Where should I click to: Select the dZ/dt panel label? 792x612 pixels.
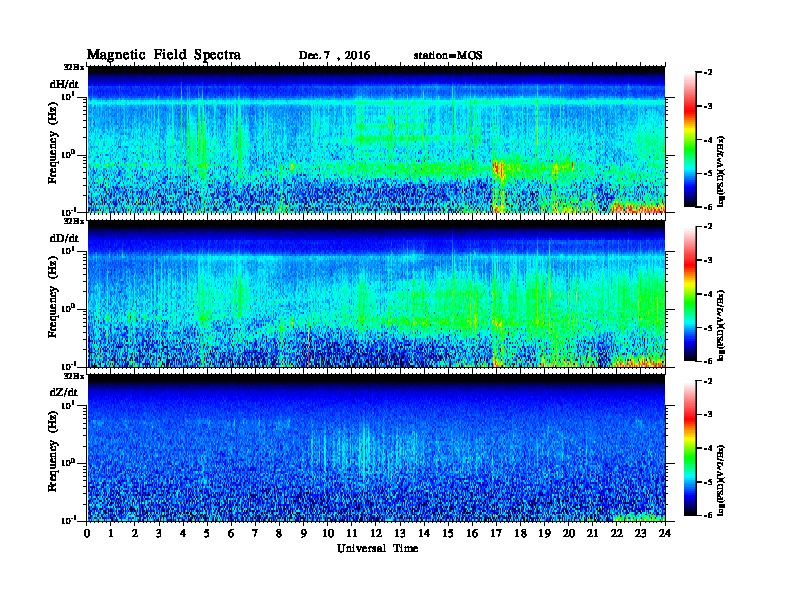(x=64, y=392)
